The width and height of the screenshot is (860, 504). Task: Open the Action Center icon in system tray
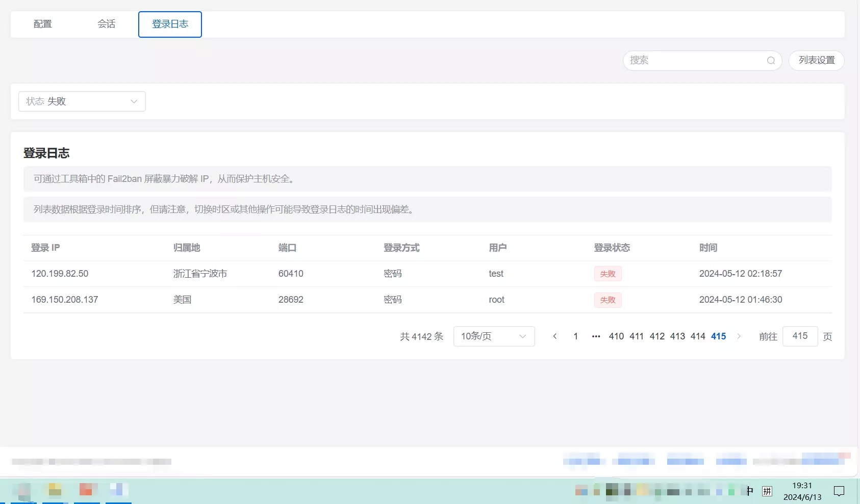839,491
